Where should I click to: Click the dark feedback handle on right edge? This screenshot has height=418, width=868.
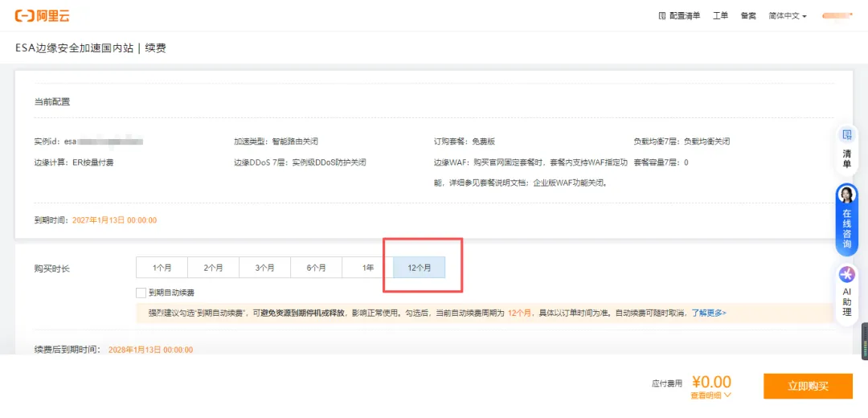click(x=864, y=340)
